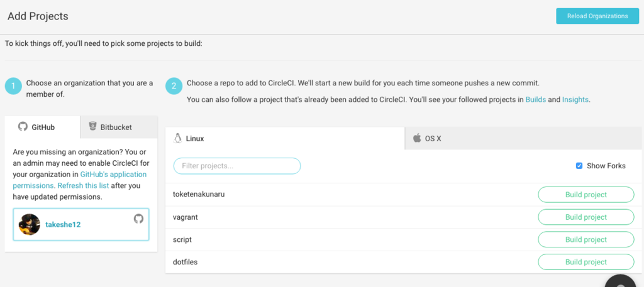Click the Linux penguin icon
644x287 pixels.
click(x=178, y=138)
